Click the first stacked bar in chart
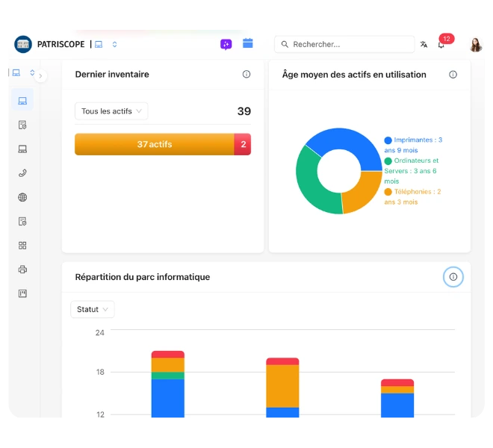The height and width of the screenshot is (448, 493). (x=168, y=385)
